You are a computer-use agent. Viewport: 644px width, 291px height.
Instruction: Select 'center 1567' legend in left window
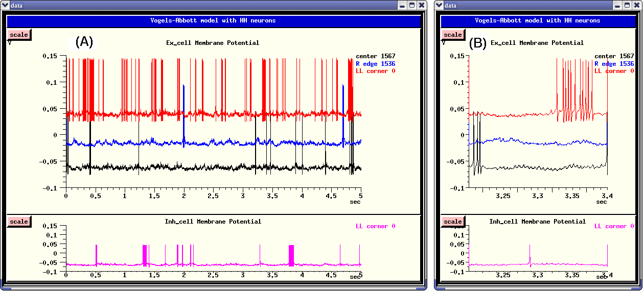(375, 56)
